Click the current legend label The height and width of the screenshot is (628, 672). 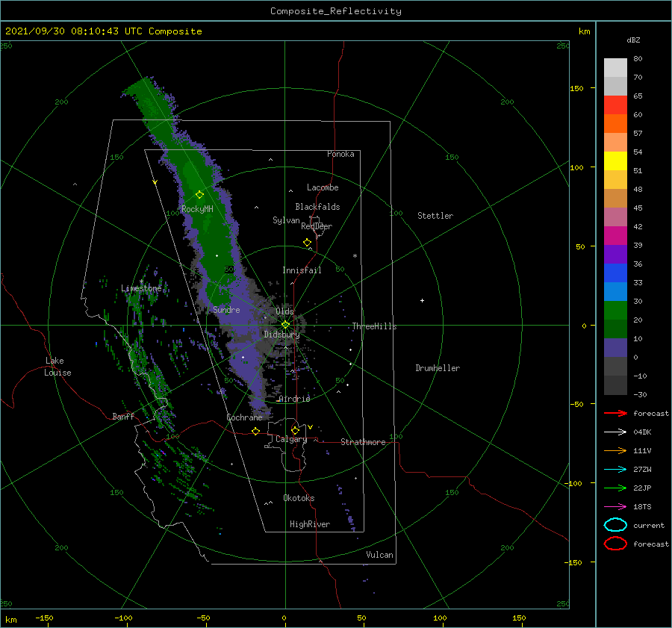click(x=649, y=525)
